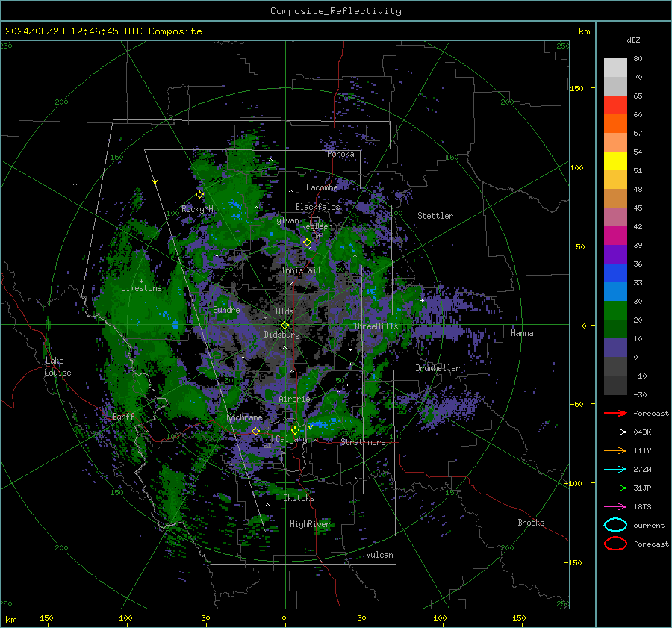Click the RockyMH city label
672x628 pixels.
(x=197, y=209)
